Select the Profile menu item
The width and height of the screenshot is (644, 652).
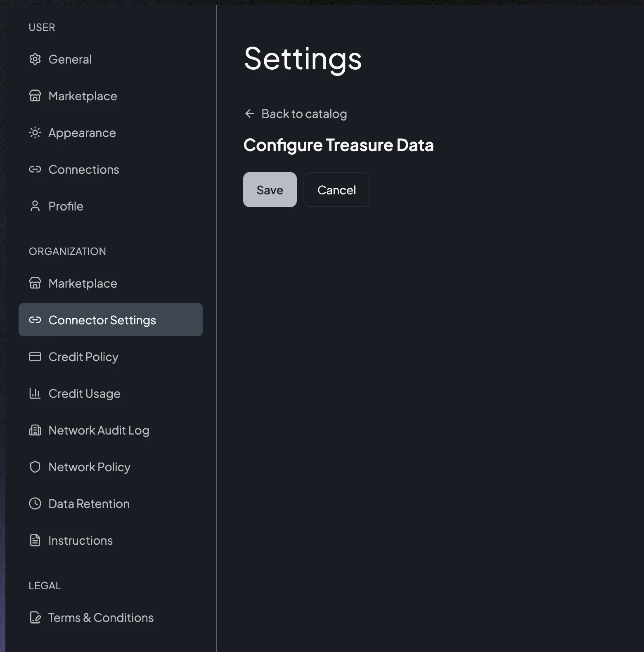111,206
